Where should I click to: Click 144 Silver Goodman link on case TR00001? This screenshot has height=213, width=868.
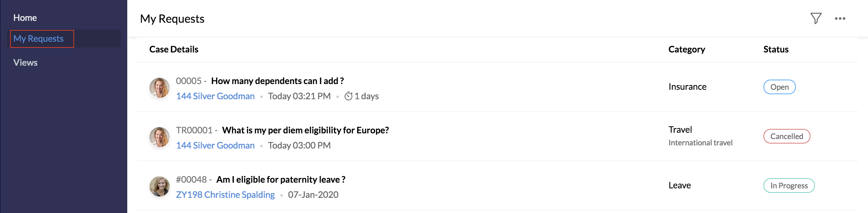point(215,145)
